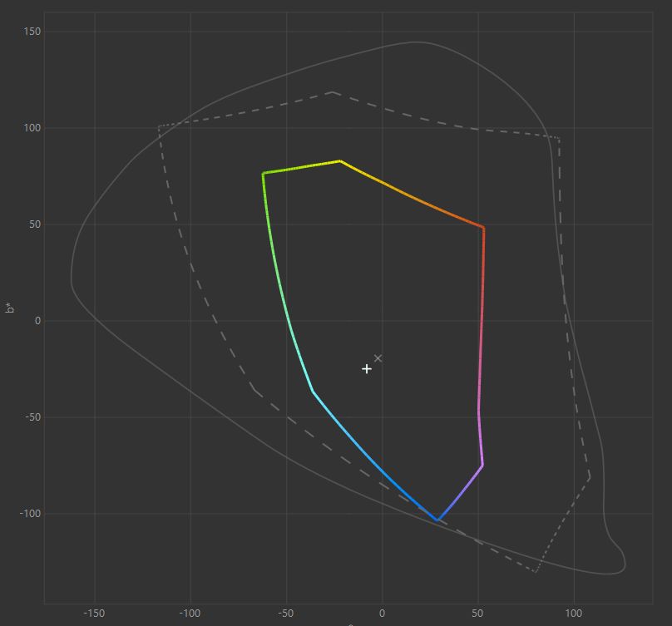Viewport: 672px width, 626px height.
Task: Click the -150 tick label on horizontal axis
Action: tap(95, 614)
